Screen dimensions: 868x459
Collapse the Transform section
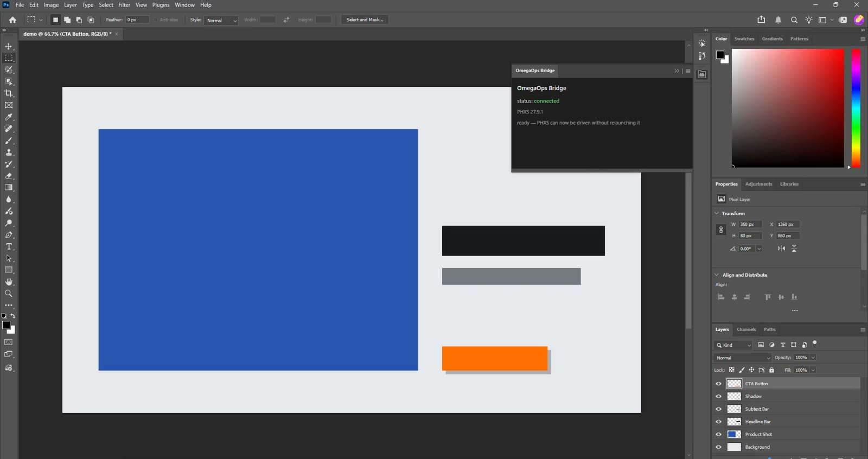tap(717, 213)
